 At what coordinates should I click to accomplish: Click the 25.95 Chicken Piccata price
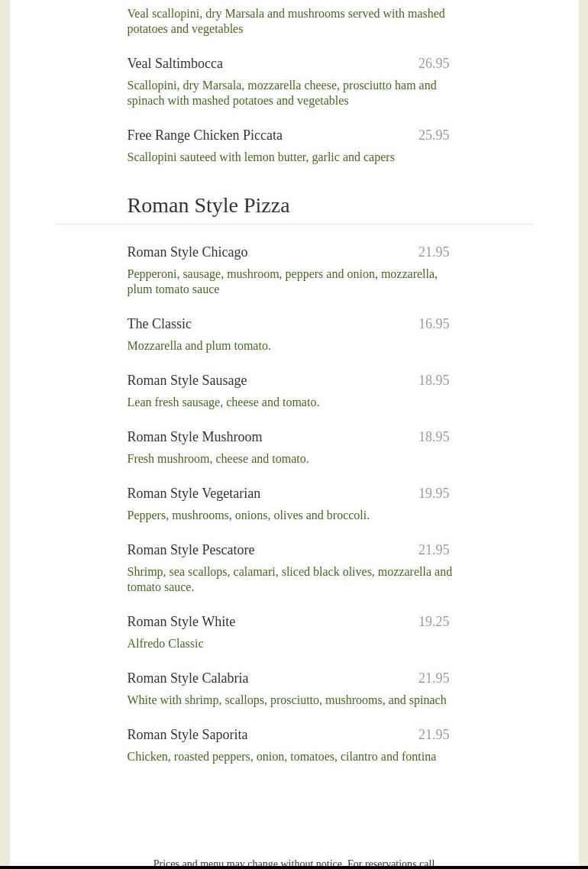433,135
